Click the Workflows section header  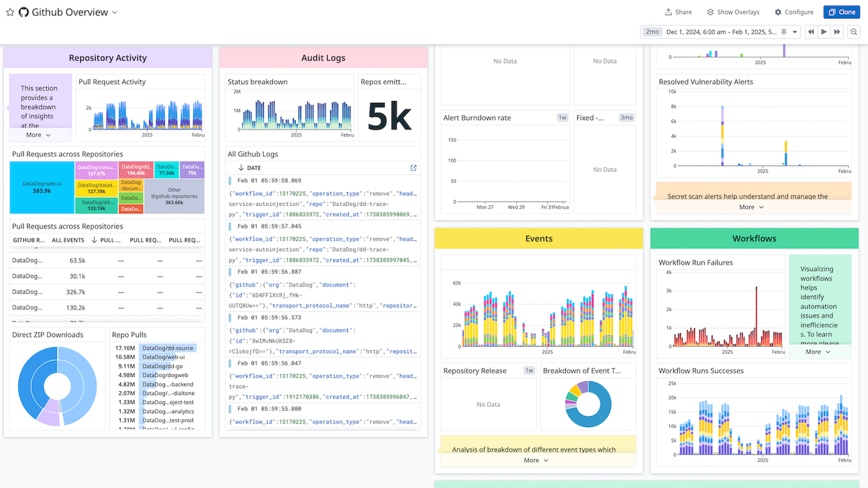point(755,239)
